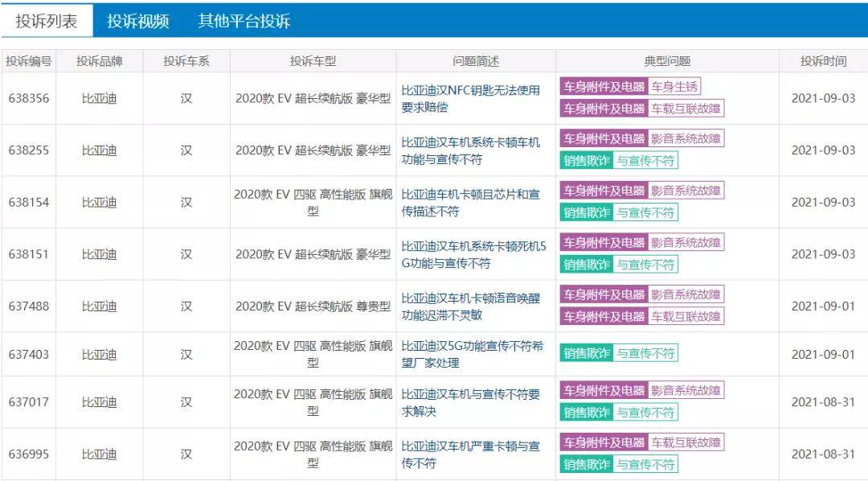Select complaint number 638151
This screenshot has height=481, width=868.
click(29, 254)
